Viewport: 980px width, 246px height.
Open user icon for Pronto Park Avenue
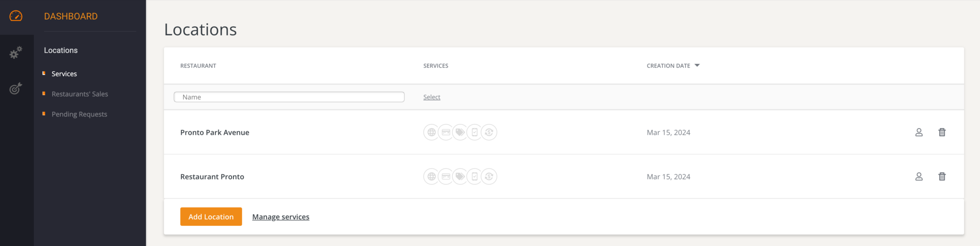[x=919, y=132]
